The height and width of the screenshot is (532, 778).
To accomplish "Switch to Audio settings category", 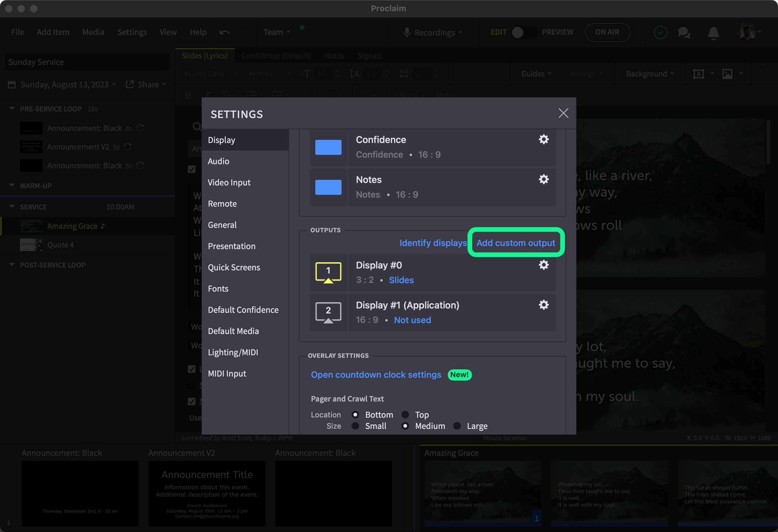I will (x=219, y=161).
